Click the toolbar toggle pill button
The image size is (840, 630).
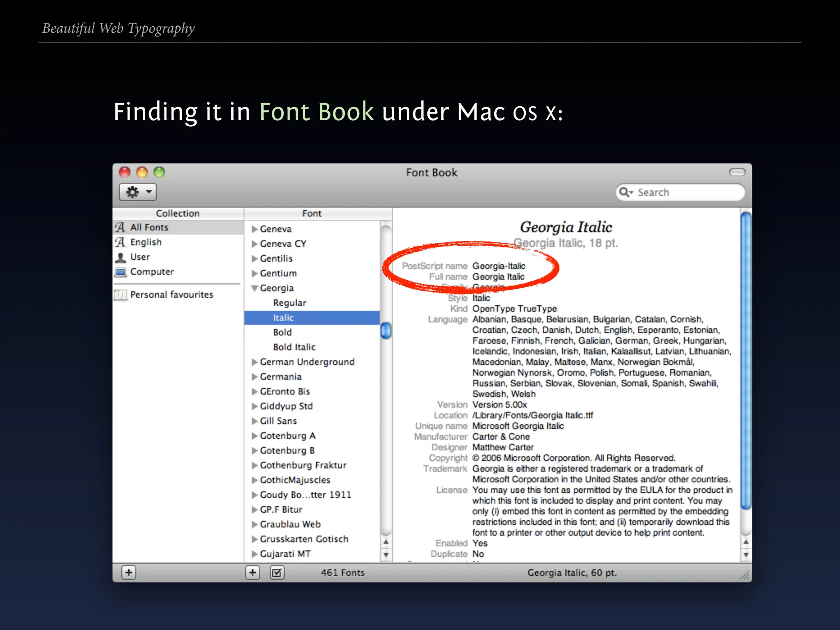pos(737,172)
